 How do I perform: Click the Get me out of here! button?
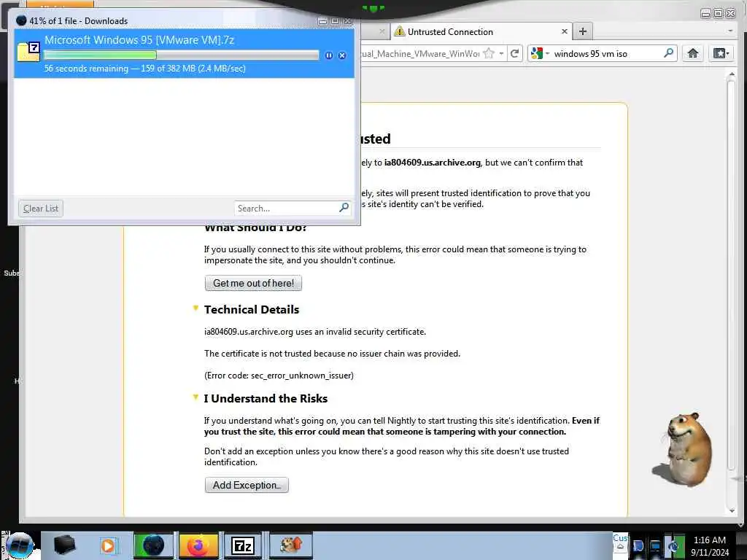[x=253, y=284]
